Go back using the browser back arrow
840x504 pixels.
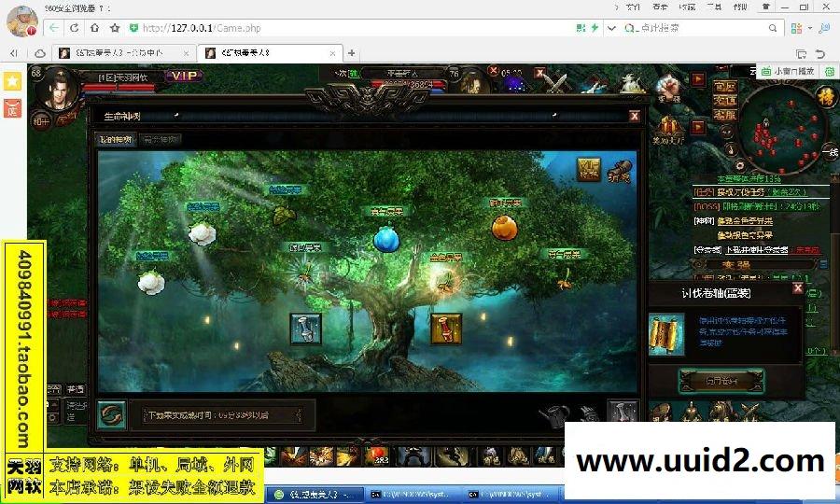click(54, 28)
